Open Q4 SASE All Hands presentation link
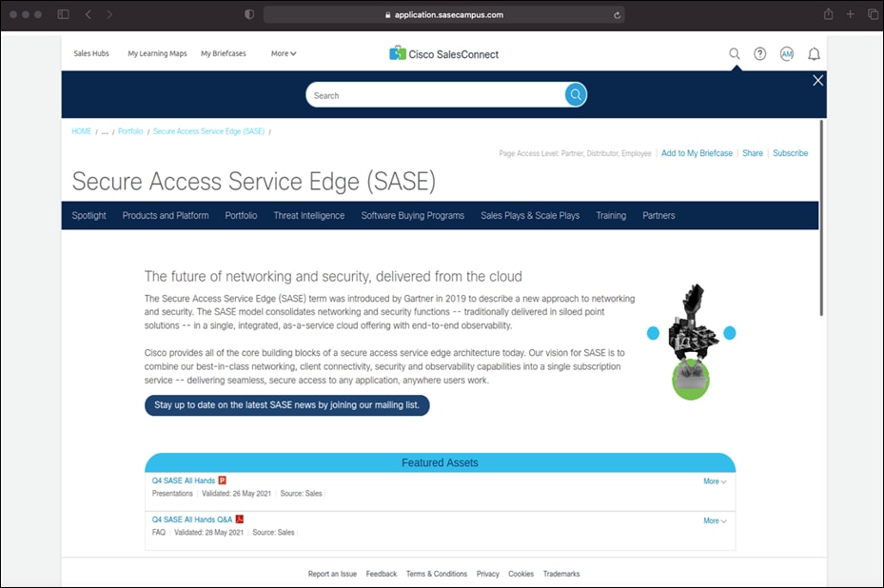The height and width of the screenshot is (588, 884). click(x=184, y=480)
